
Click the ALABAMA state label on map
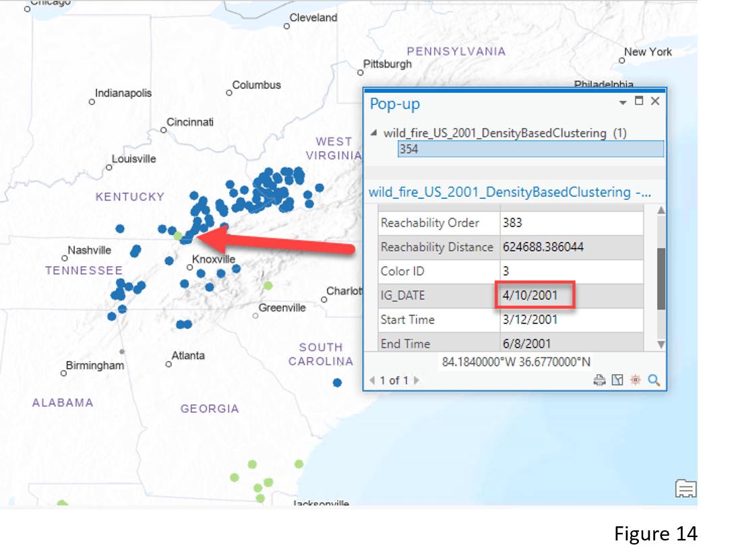pos(63,403)
